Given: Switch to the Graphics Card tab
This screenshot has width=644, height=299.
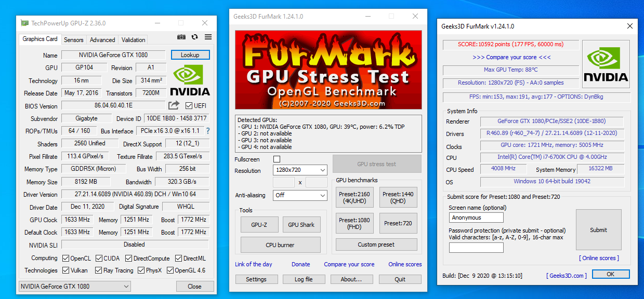Looking at the screenshot, I should pos(40,39).
